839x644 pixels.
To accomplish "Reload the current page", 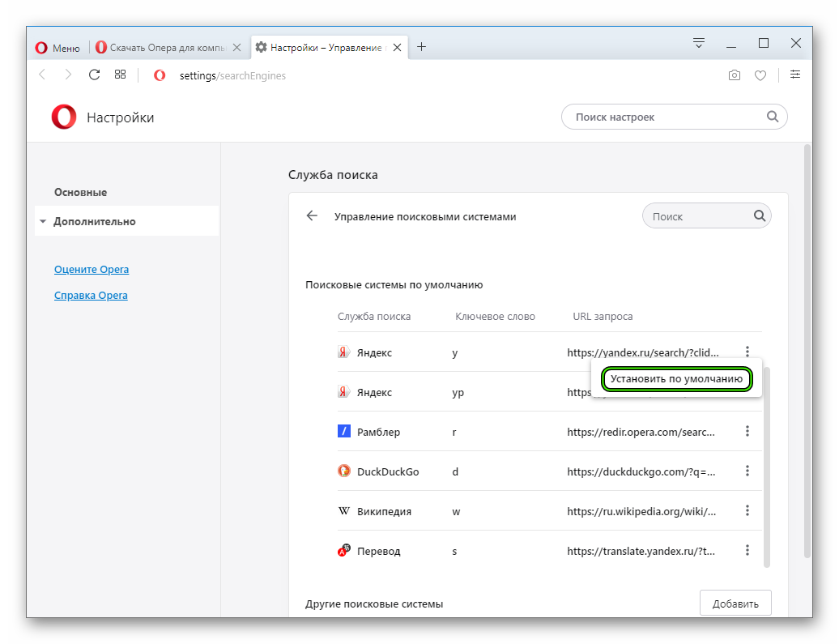I will (94, 75).
